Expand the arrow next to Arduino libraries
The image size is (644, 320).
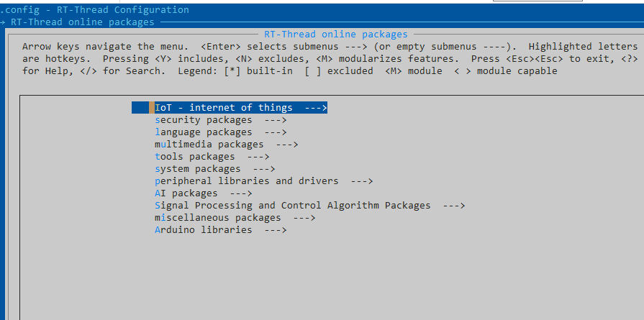click(x=276, y=230)
